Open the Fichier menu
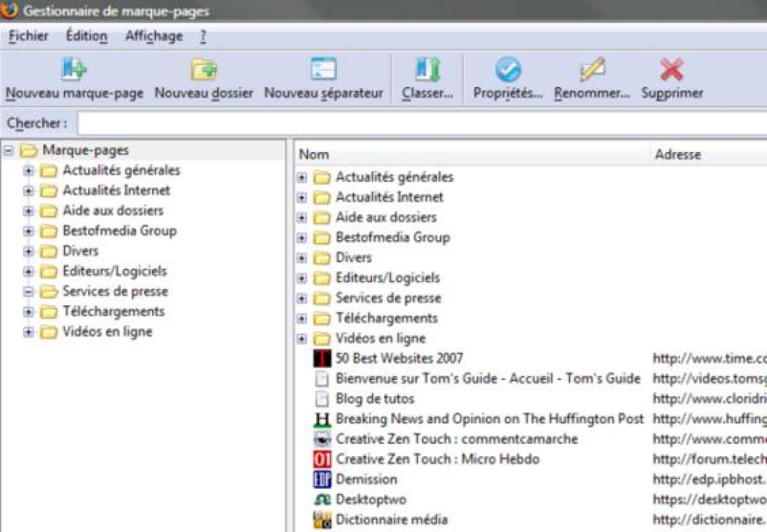Screen dimensions: 767x532 click(27, 36)
